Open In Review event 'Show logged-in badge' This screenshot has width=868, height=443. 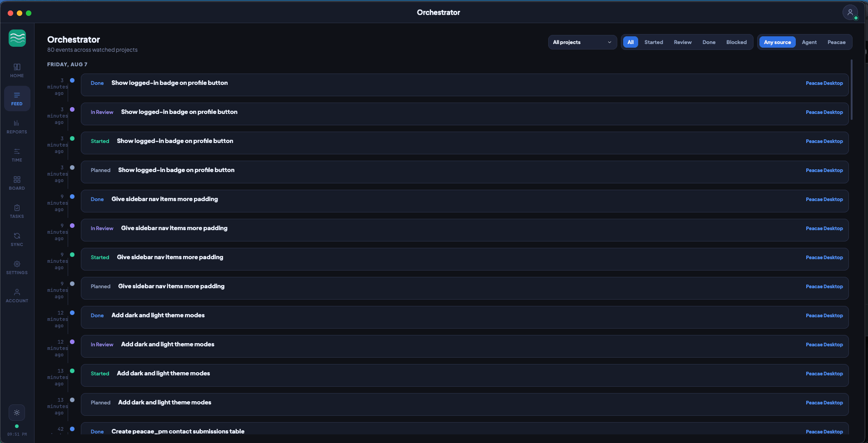click(x=465, y=113)
